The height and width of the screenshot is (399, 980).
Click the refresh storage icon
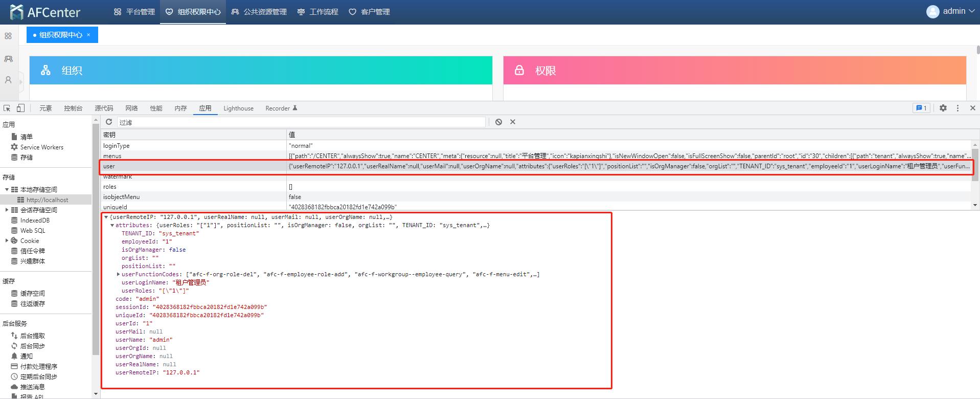pyautogui.click(x=109, y=122)
